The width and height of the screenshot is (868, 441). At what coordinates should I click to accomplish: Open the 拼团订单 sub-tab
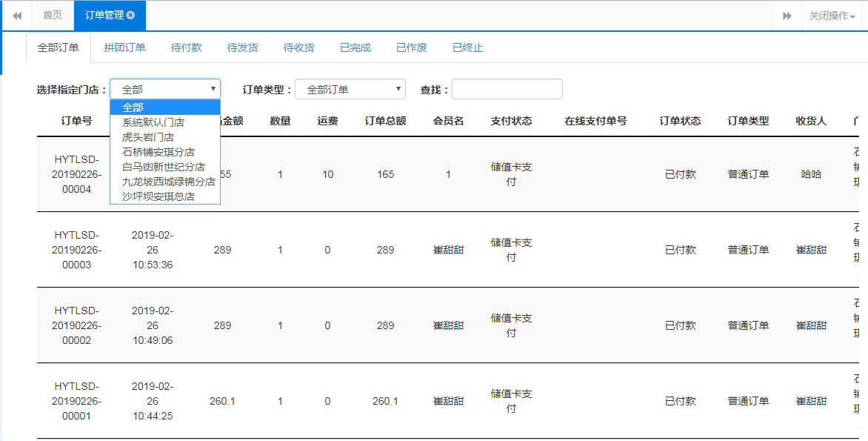[124, 47]
